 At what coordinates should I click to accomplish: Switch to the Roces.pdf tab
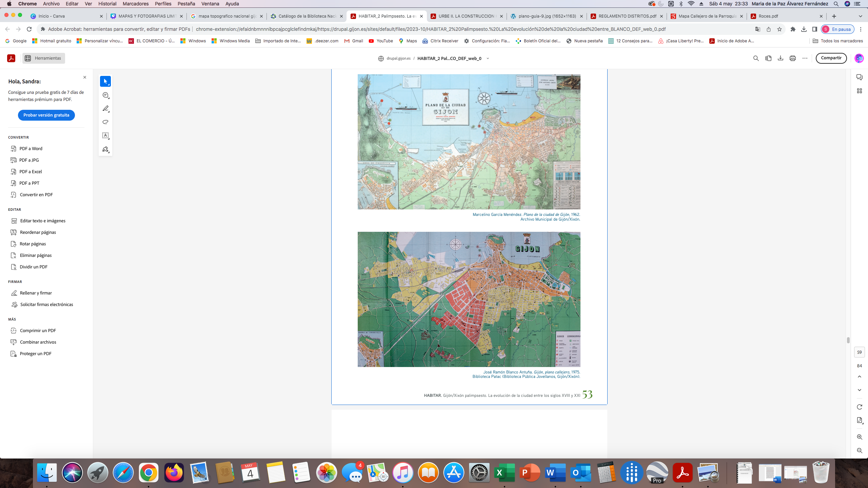[768, 16]
